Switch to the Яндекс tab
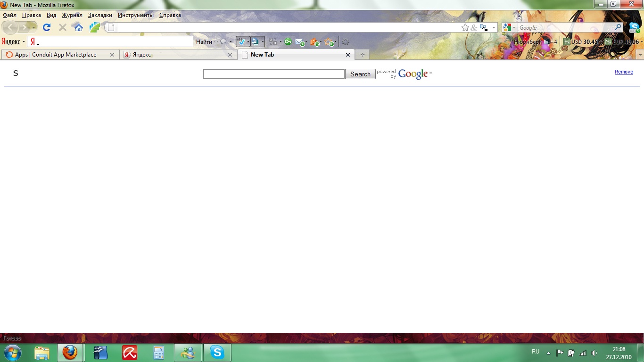The image size is (644, 362). click(x=178, y=55)
